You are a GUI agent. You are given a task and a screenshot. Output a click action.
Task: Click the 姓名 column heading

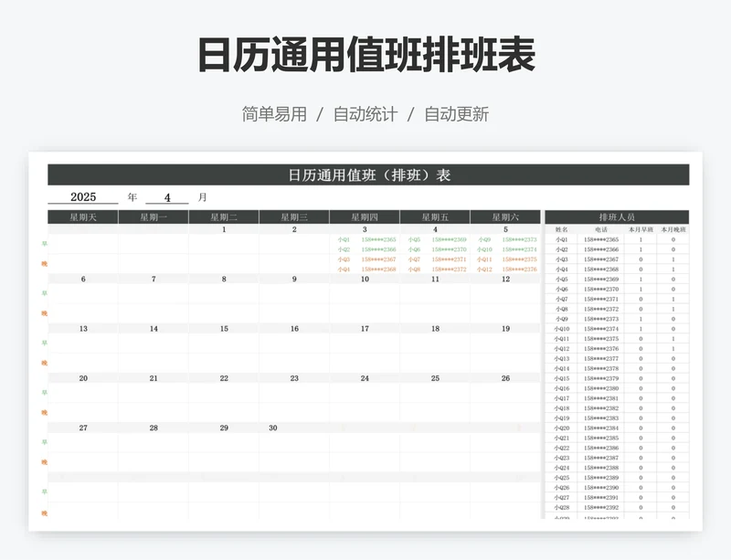561,229
